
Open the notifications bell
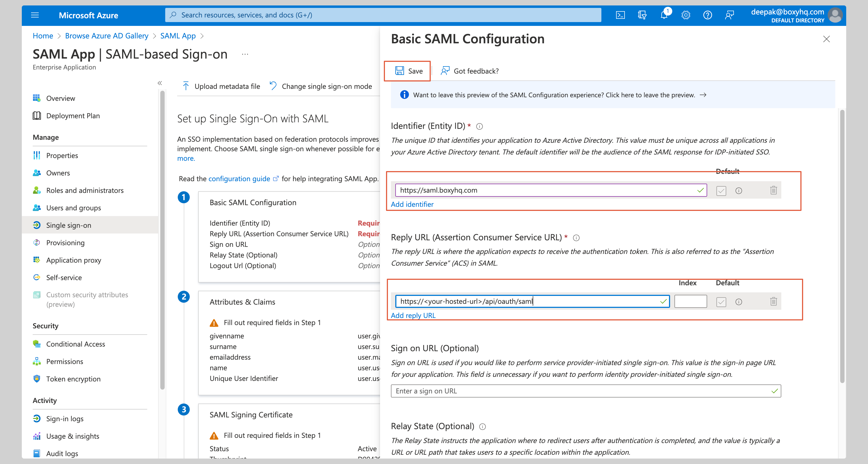pos(664,15)
